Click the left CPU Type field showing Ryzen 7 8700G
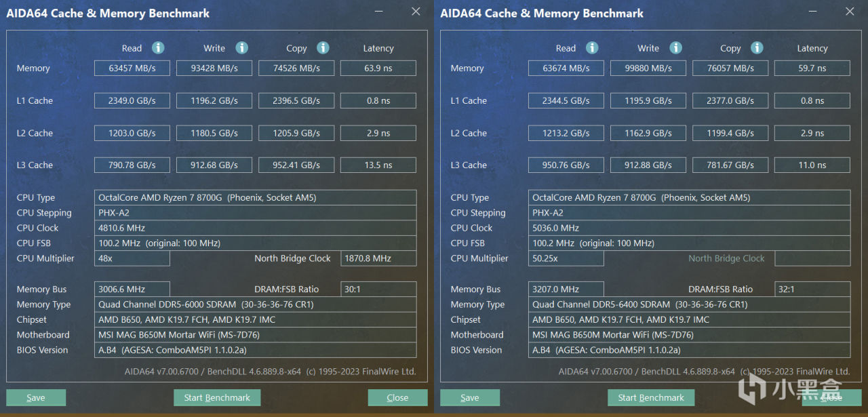The height and width of the screenshot is (417, 868). click(x=256, y=198)
